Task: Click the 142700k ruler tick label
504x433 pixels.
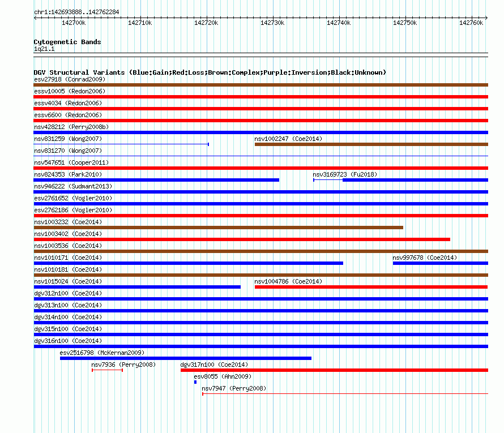Action: (74, 23)
